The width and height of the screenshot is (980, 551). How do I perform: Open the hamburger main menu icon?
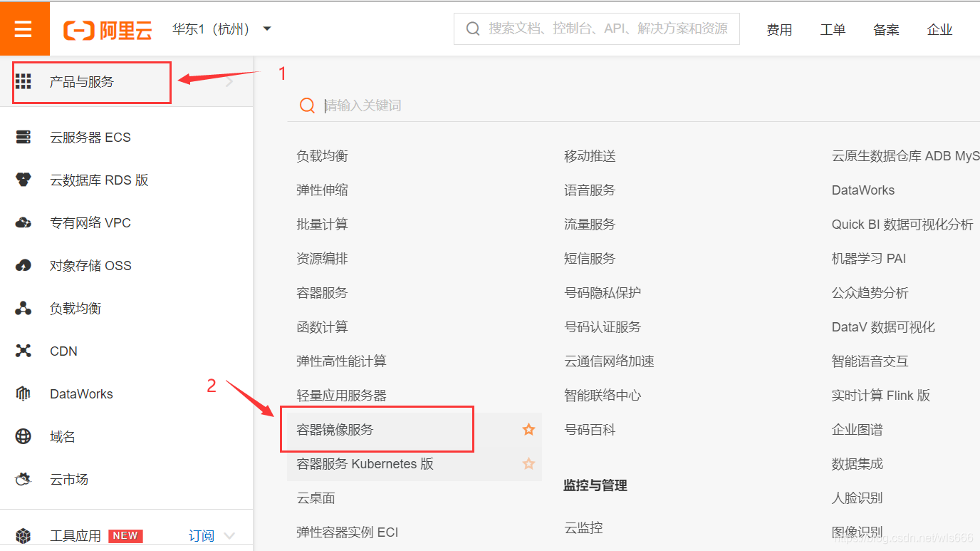pos(24,29)
